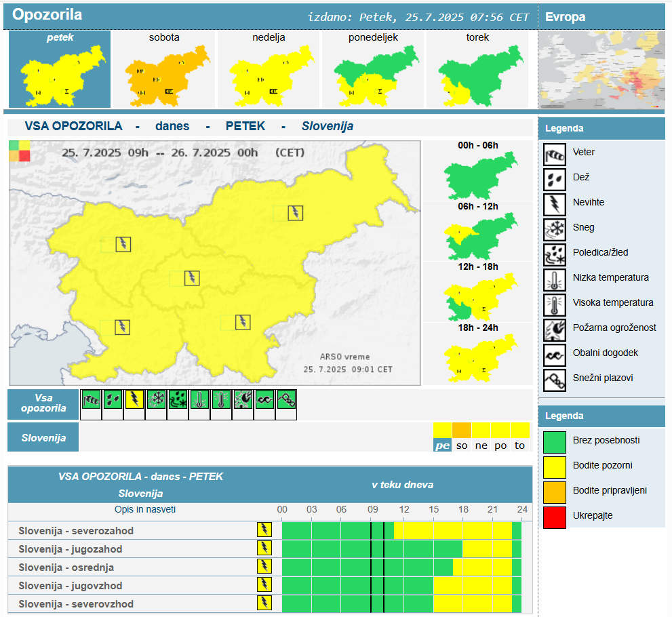Click the thunderstorm icon on central Slovenia map region

pos(192,278)
